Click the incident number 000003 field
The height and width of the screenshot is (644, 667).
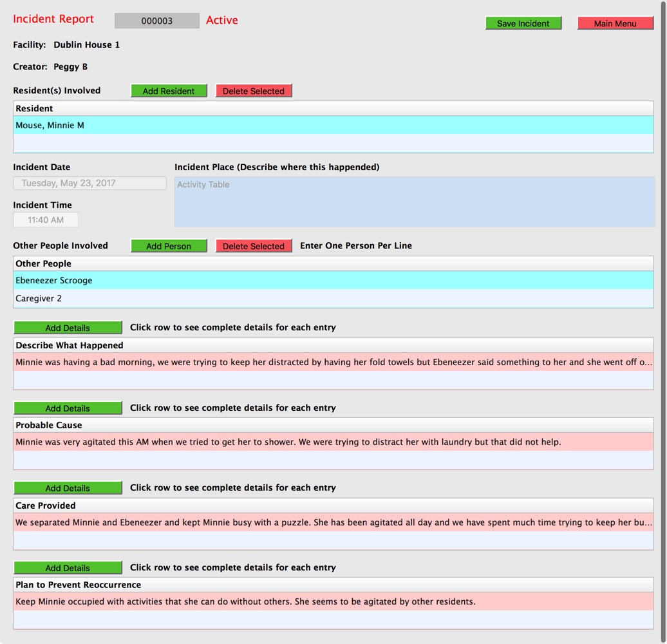(157, 21)
